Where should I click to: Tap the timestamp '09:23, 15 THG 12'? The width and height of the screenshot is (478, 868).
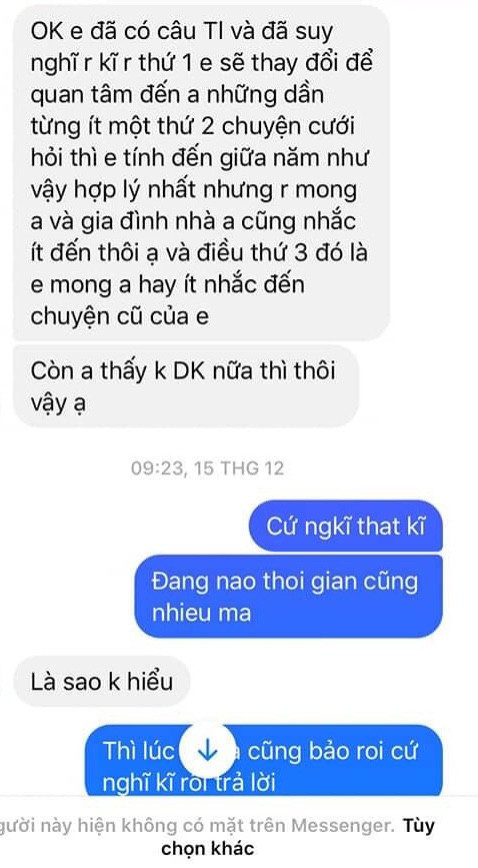coord(207,469)
